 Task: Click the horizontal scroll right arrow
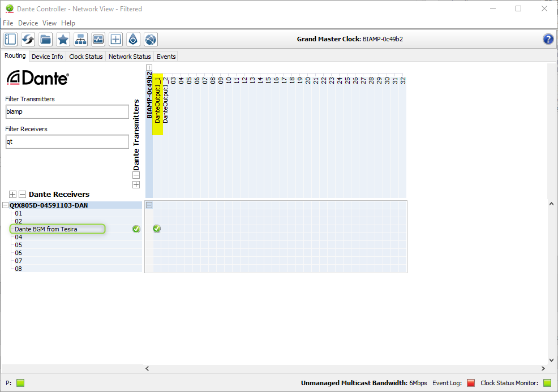pyautogui.click(x=543, y=368)
